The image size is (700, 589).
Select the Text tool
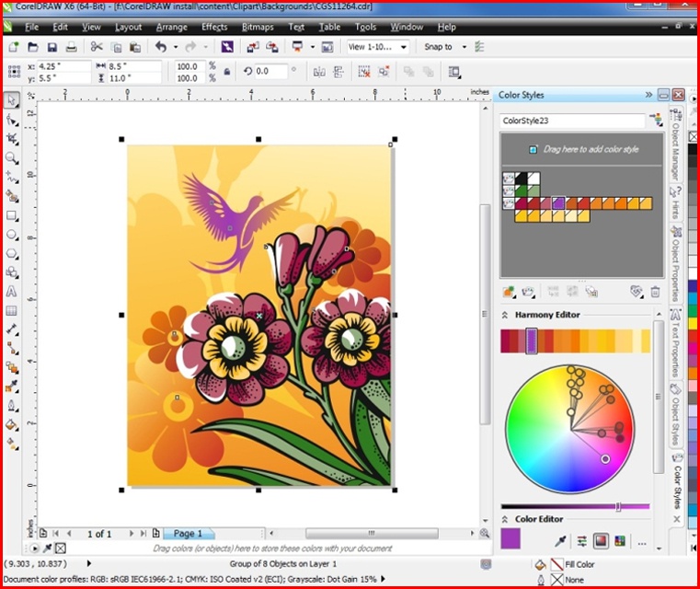point(12,292)
